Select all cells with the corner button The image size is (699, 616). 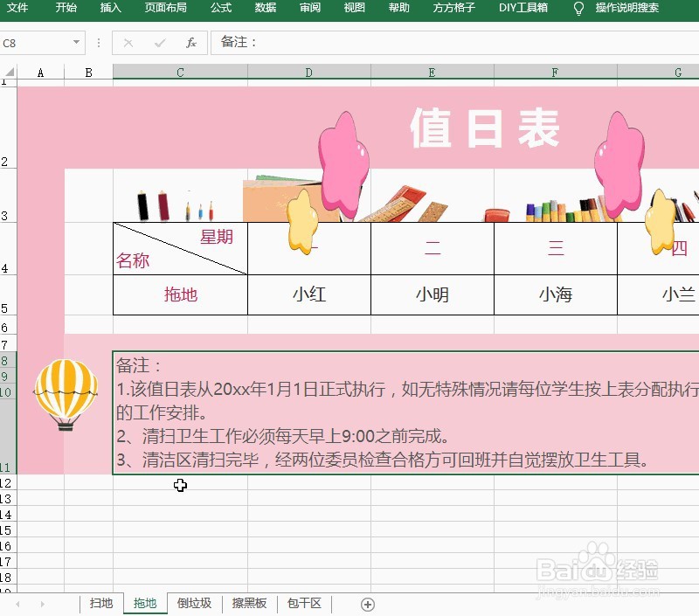tap(8, 70)
